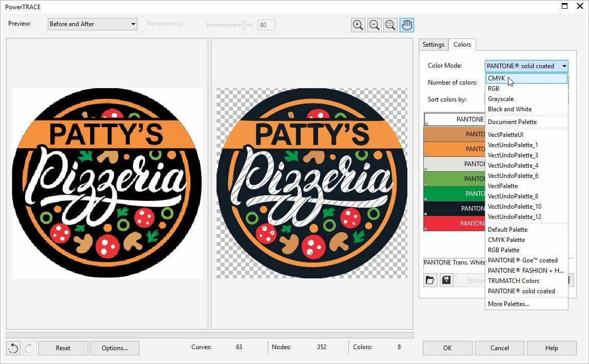Click the Zoom to Fit icon

pyautogui.click(x=390, y=25)
